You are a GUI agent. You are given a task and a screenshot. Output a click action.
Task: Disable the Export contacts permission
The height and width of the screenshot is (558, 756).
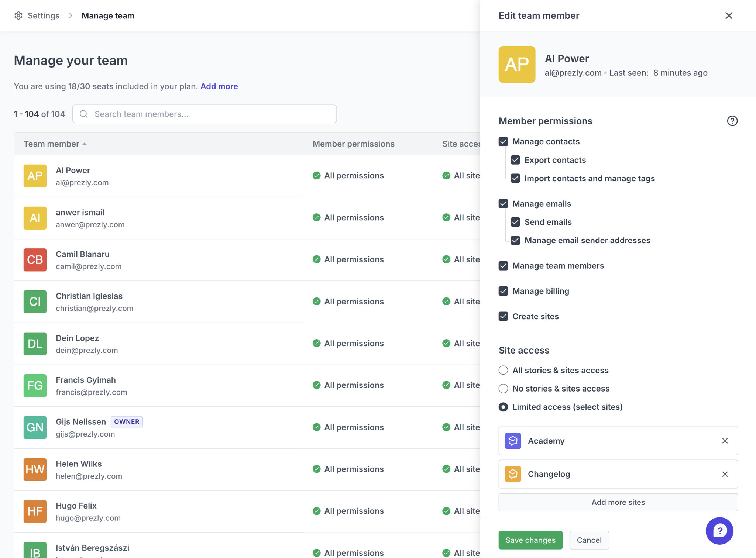pos(516,160)
